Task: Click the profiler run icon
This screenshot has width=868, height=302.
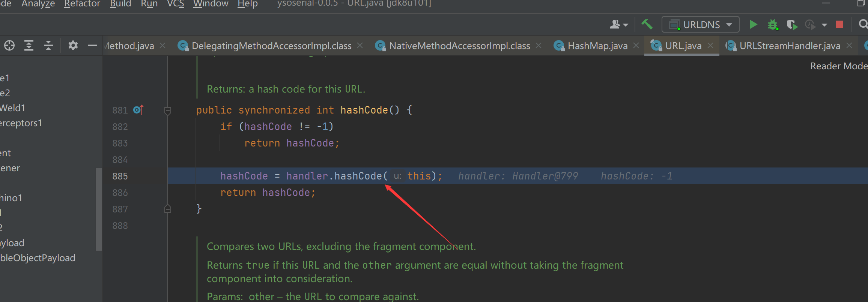Action: [810, 25]
